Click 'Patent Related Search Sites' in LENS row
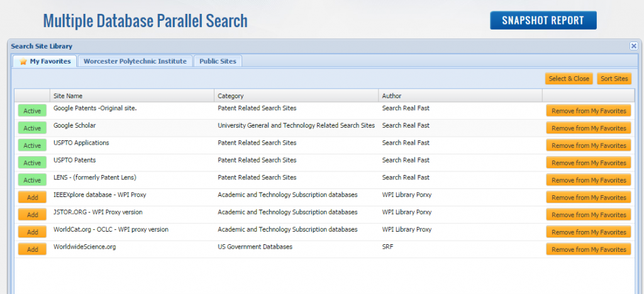The height and width of the screenshot is (294, 644). 257,178
